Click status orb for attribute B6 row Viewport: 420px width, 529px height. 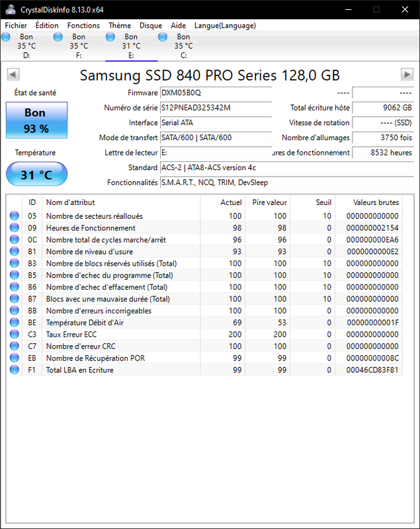pyautogui.click(x=14, y=286)
